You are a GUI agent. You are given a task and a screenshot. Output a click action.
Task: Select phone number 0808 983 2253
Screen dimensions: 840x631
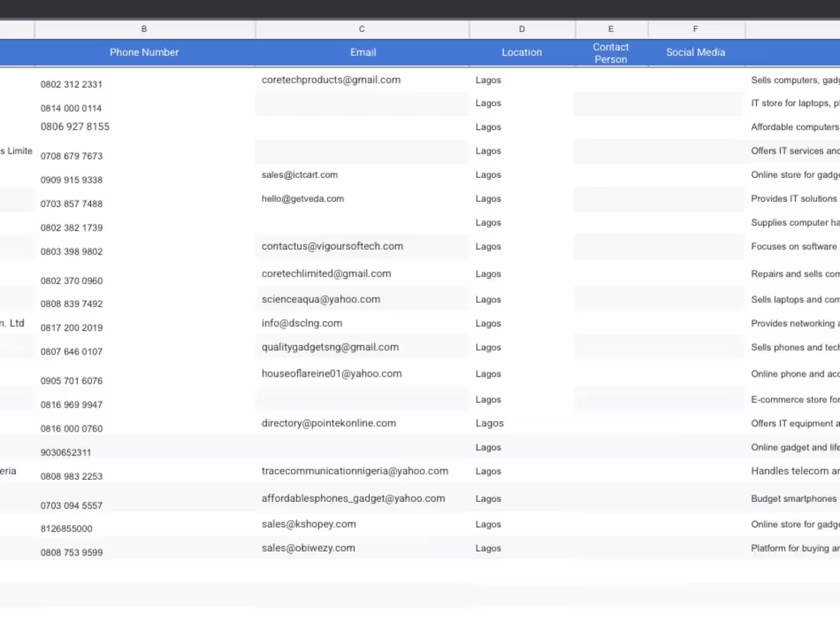[71, 477]
